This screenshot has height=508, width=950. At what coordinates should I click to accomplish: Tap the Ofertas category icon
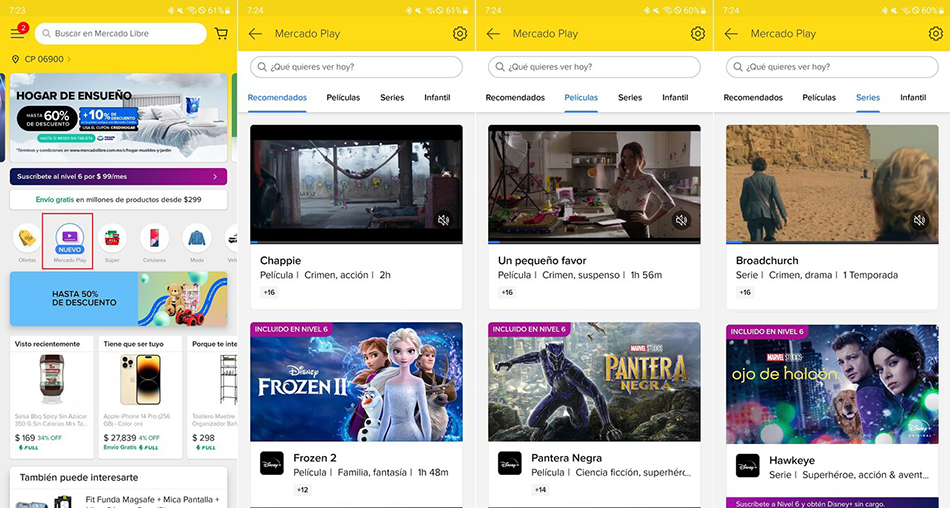[x=27, y=238]
